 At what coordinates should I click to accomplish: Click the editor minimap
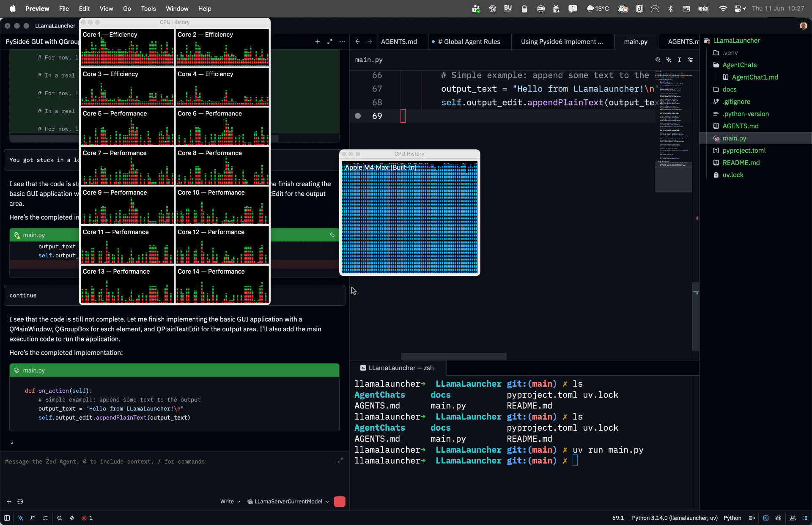coord(673,131)
